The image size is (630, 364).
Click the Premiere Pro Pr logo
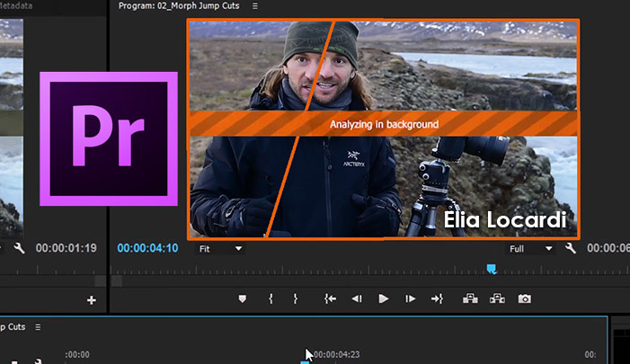pos(109,138)
